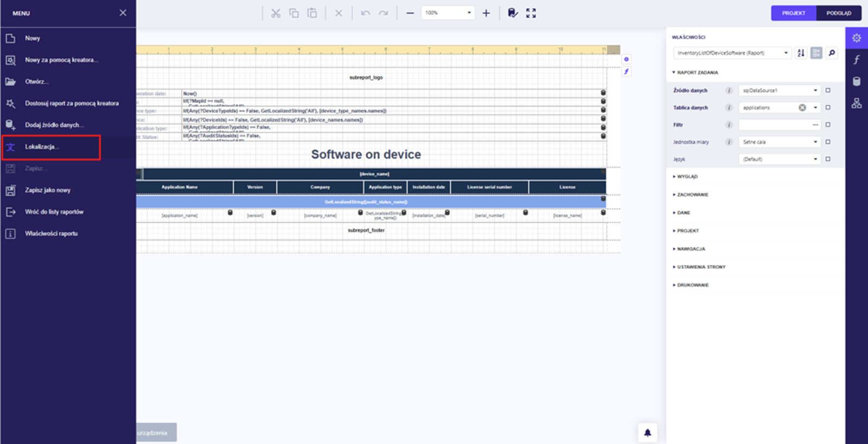Click the Copy icon in toolbar
868x444 pixels.
coord(294,13)
